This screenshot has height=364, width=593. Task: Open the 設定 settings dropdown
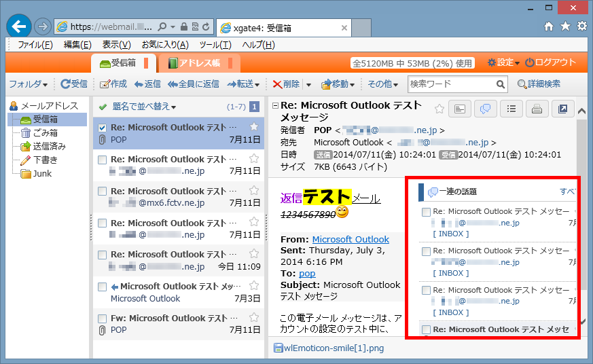tap(503, 62)
